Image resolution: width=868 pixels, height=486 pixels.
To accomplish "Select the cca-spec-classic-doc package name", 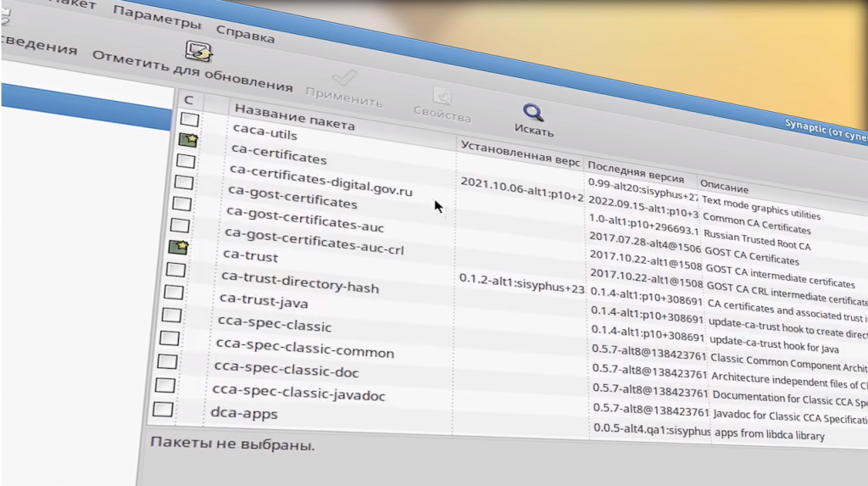I will click(287, 370).
